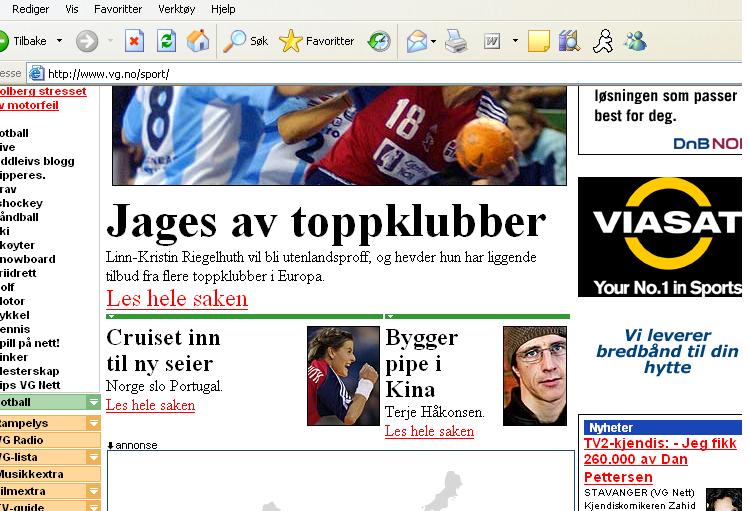The image size is (749, 511).
Task: Click the handball match main photo
Action: (339, 136)
